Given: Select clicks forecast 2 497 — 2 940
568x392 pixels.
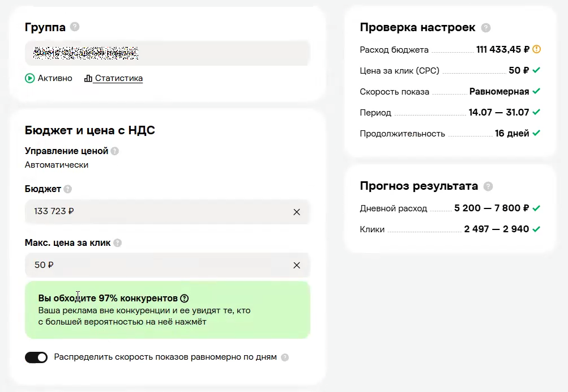Looking at the screenshot, I should [496, 229].
